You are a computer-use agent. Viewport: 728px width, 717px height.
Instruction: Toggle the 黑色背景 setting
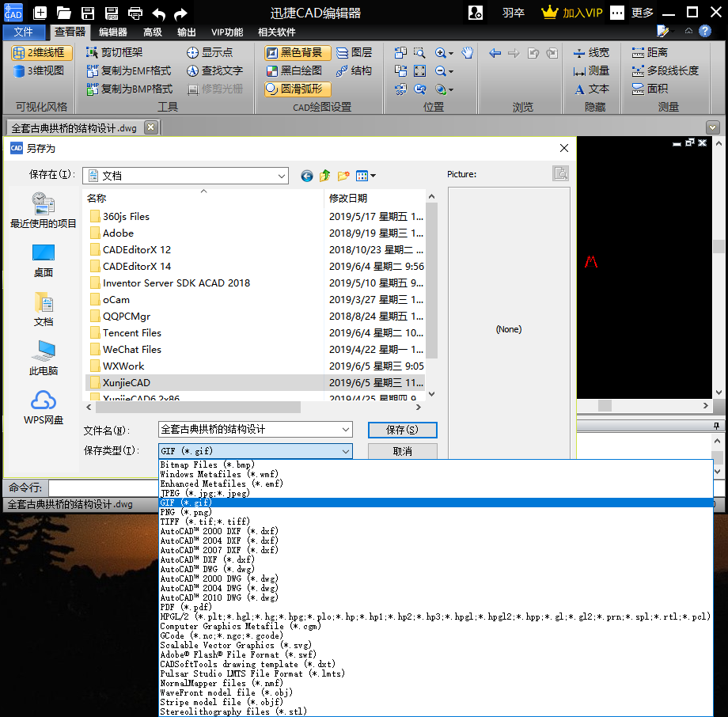click(x=298, y=52)
